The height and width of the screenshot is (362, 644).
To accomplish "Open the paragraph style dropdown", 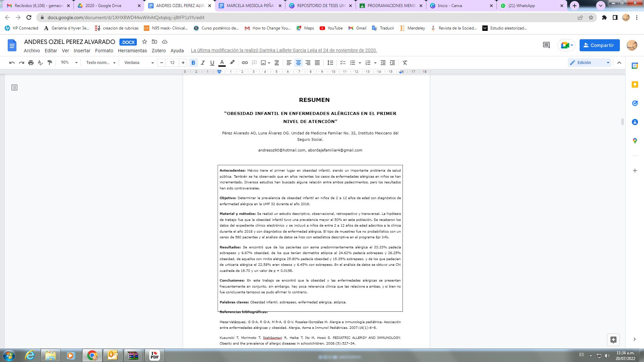I will pyautogui.click(x=101, y=63).
